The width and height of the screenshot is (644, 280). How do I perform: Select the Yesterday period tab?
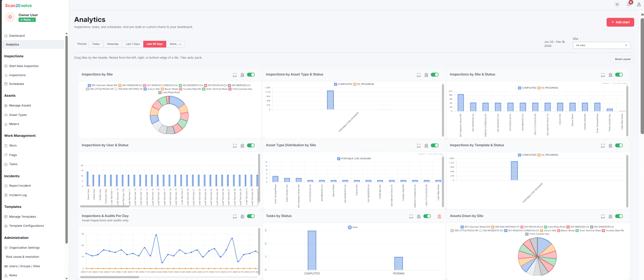tap(113, 44)
